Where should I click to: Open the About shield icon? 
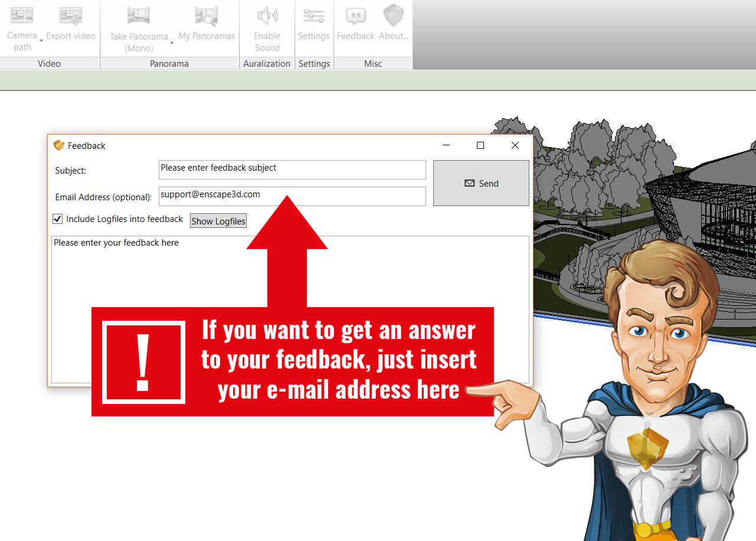(394, 15)
